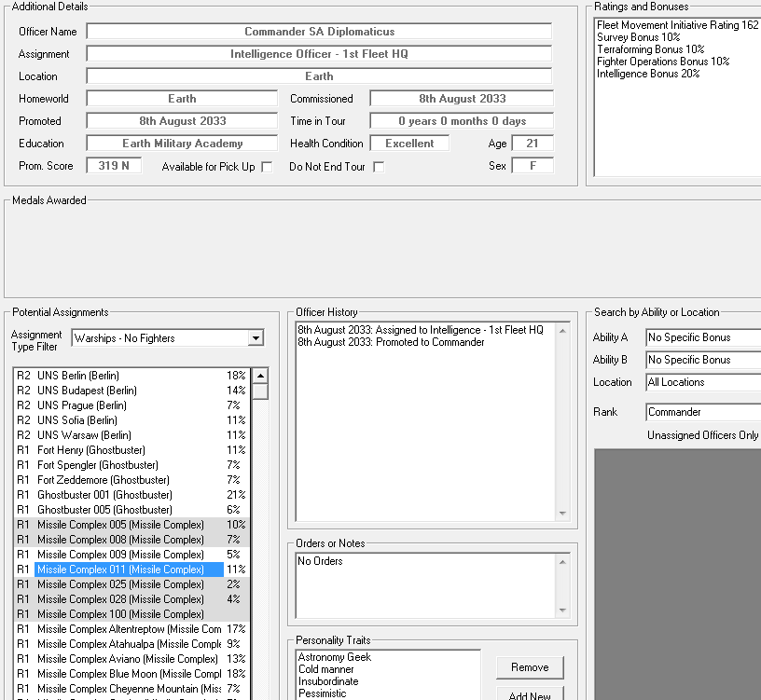Click the Officer Name field
The width and height of the screenshot is (761, 700).
click(x=319, y=32)
